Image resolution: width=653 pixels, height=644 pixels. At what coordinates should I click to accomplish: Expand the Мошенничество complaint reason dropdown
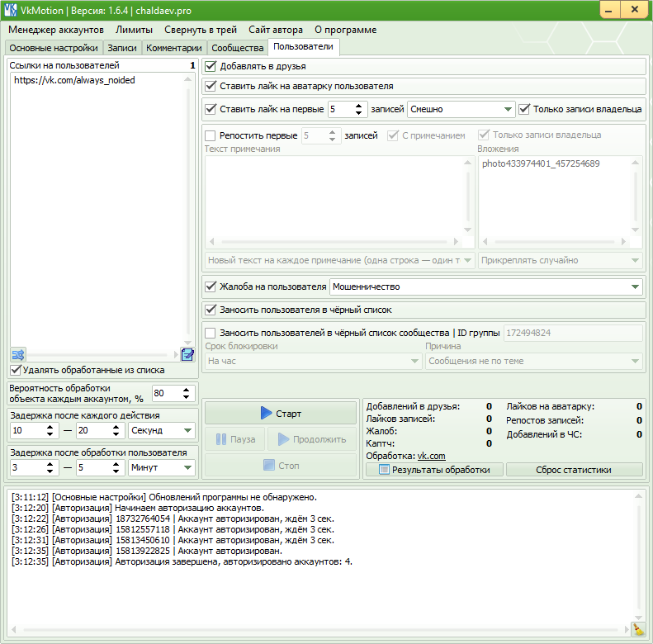click(634, 286)
